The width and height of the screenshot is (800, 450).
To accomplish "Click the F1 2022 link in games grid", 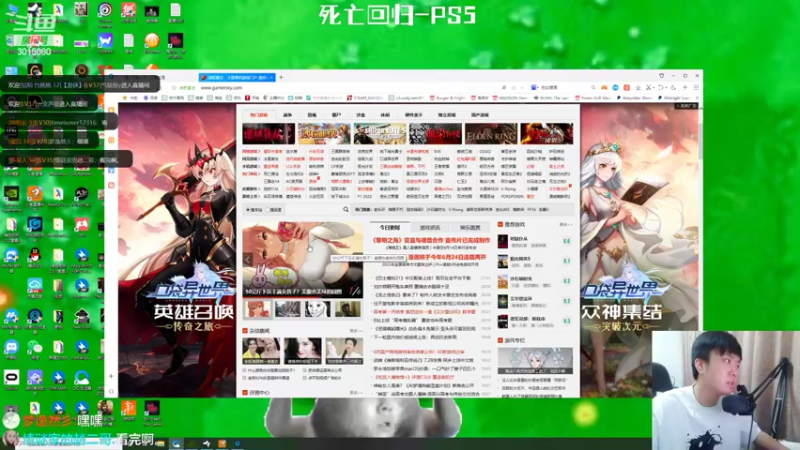I will tap(365, 196).
